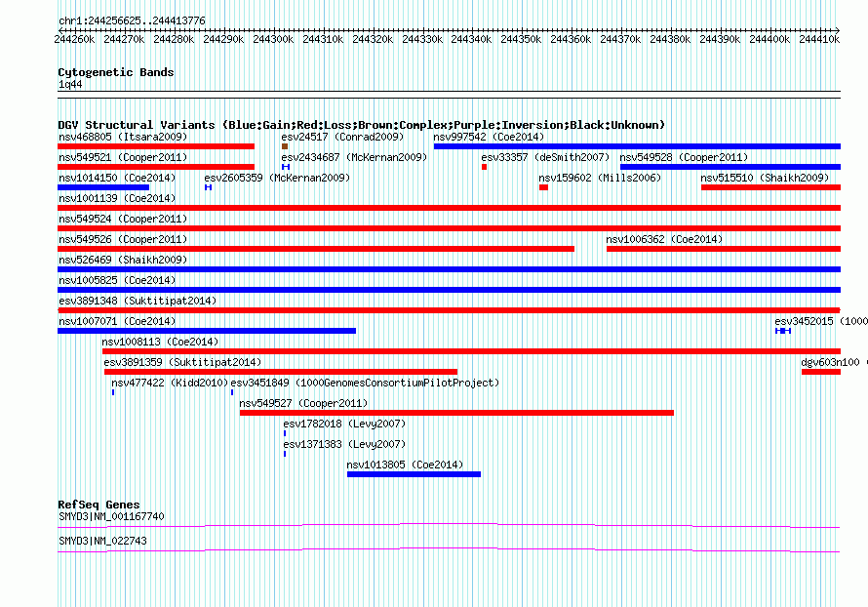Viewport: 868px width, 607px height.
Task: Select the esv1371383 (Levy2007) label
Action: (x=344, y=444)
